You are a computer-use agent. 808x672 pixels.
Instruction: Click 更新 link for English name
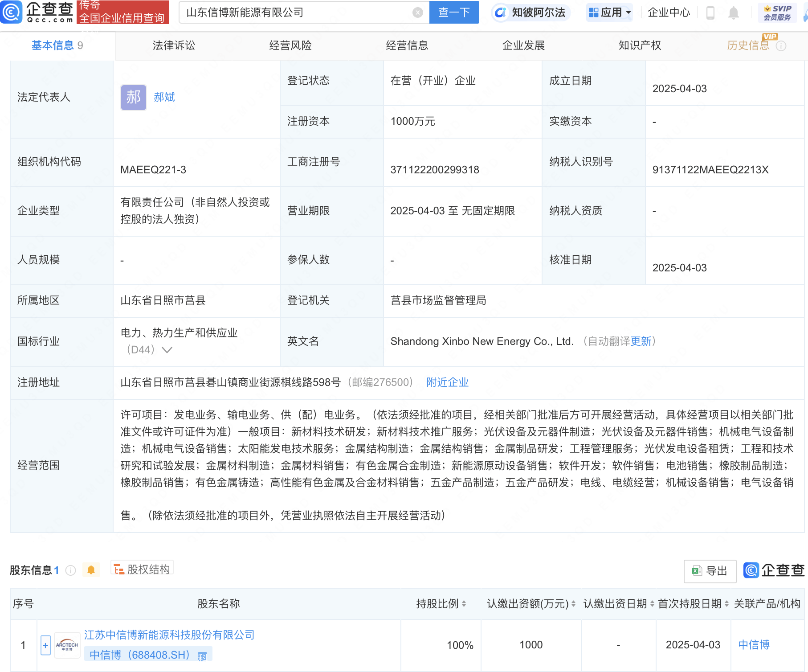coord(641,341)
